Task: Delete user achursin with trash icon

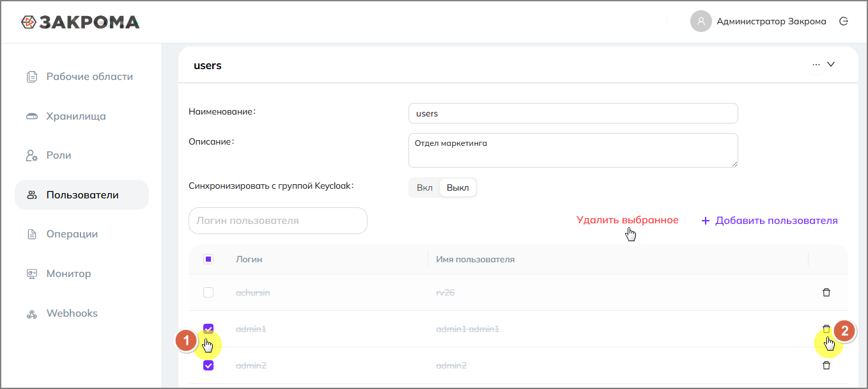Action: tap(826, 292)
